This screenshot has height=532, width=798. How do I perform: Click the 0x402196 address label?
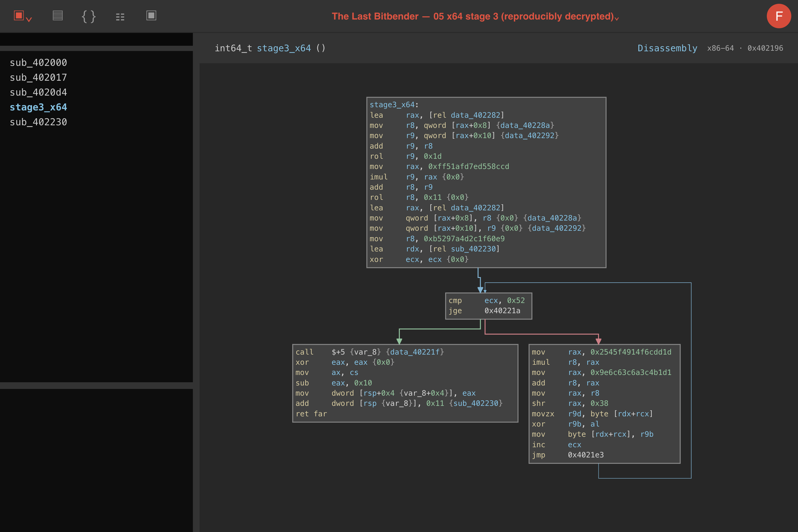[x=765, y=48]
